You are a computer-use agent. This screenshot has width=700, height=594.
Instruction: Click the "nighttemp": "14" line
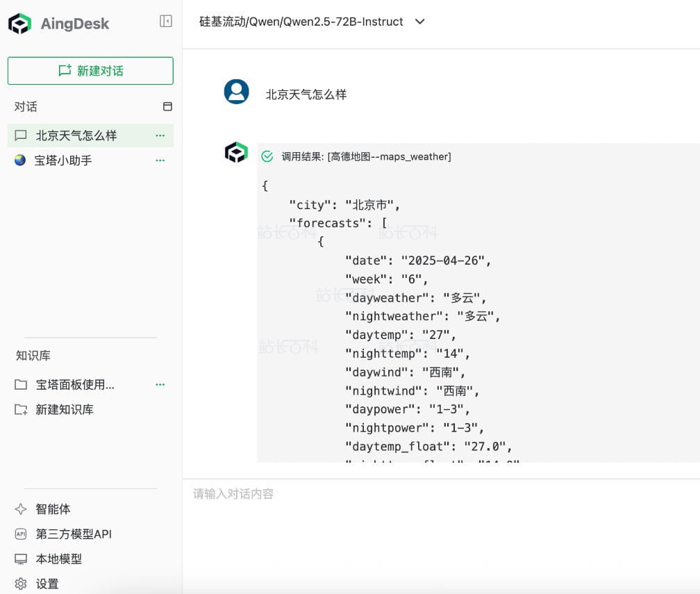click(x=407, y=353)
